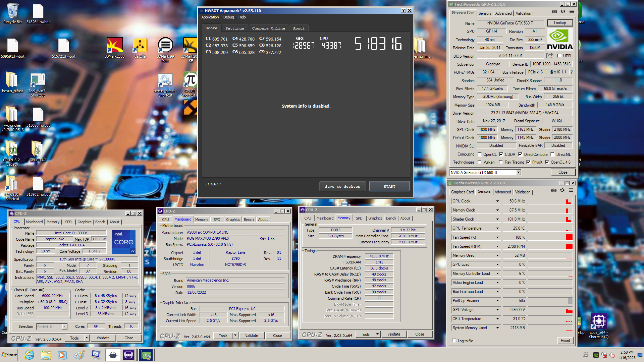
Task: Take a GPU-Z screenshot with the top camera icon
Action: 554,12
